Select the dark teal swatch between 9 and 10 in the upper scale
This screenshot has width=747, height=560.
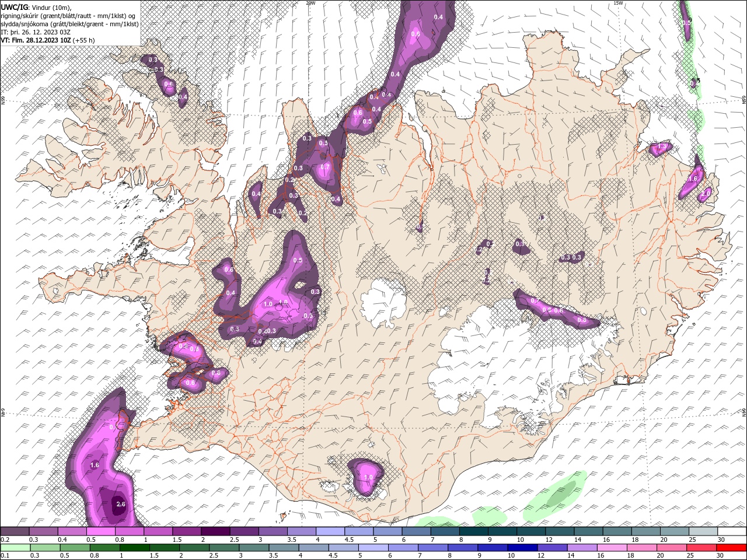(x=502, y=531)
